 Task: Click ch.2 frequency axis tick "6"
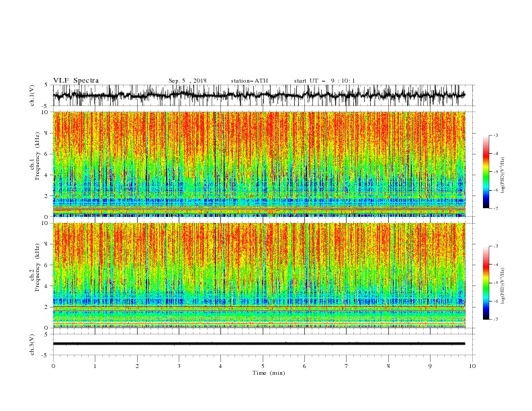(x=47, y=265)
